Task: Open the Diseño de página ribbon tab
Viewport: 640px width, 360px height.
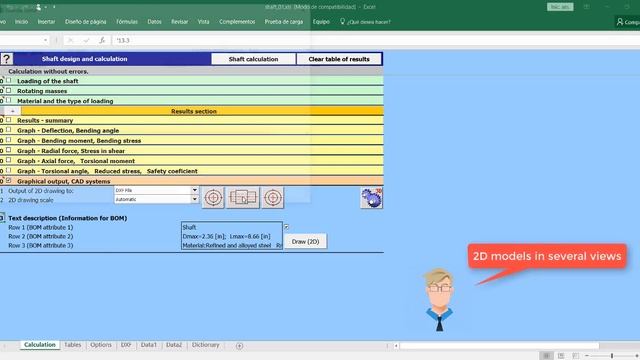Action: tap(85, 22)
